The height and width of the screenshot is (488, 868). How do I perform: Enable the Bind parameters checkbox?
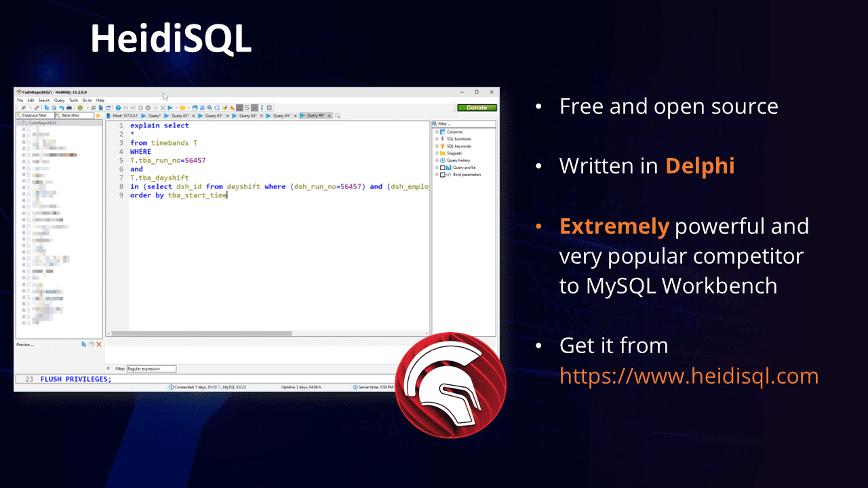(x=443, y=175)
